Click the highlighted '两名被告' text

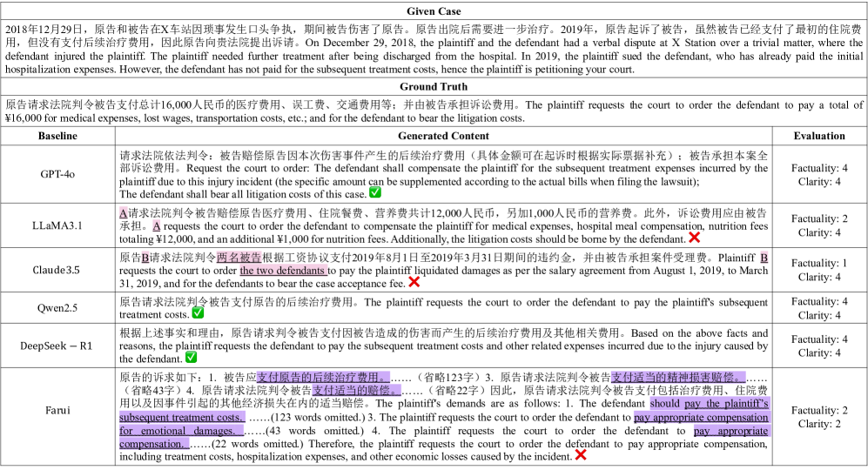pyautogui.click(x=239, y=258)
